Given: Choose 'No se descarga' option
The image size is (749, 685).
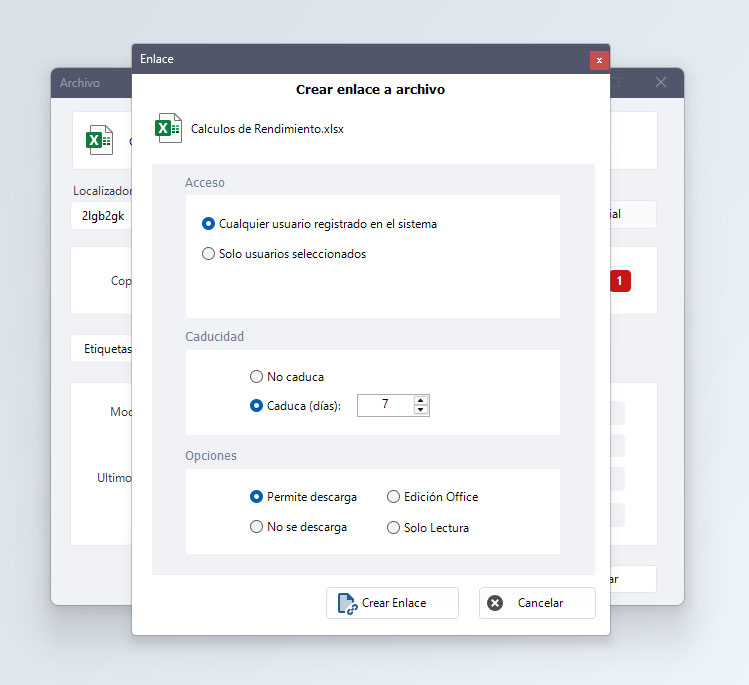Looking at the screenshot, I should click(299, 527).
